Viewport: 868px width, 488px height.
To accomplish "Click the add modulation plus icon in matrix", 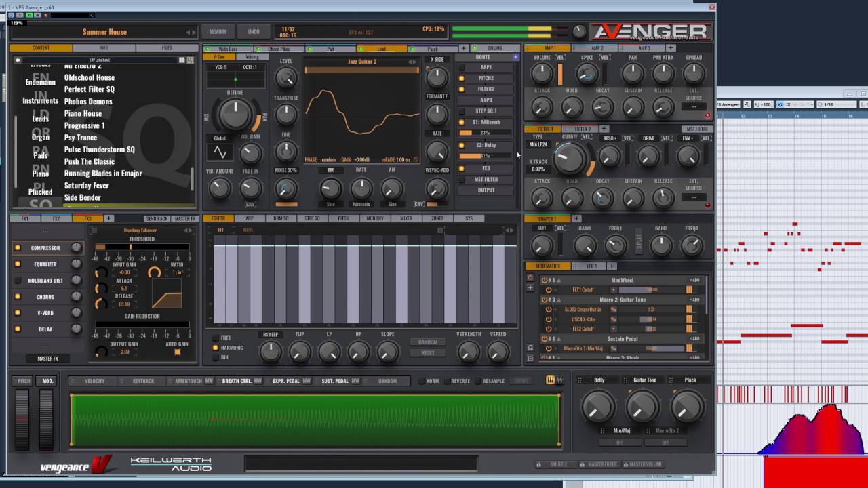I will [x=530, y=288].
